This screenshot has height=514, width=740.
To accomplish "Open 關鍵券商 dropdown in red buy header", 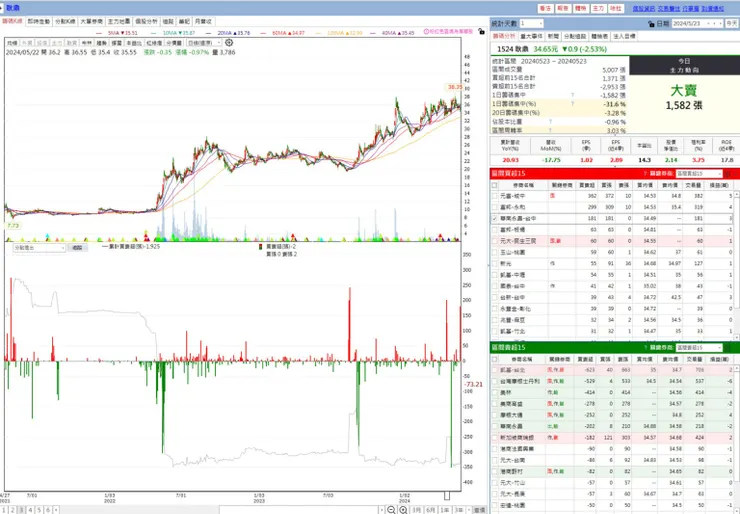I will click(699, 174).
